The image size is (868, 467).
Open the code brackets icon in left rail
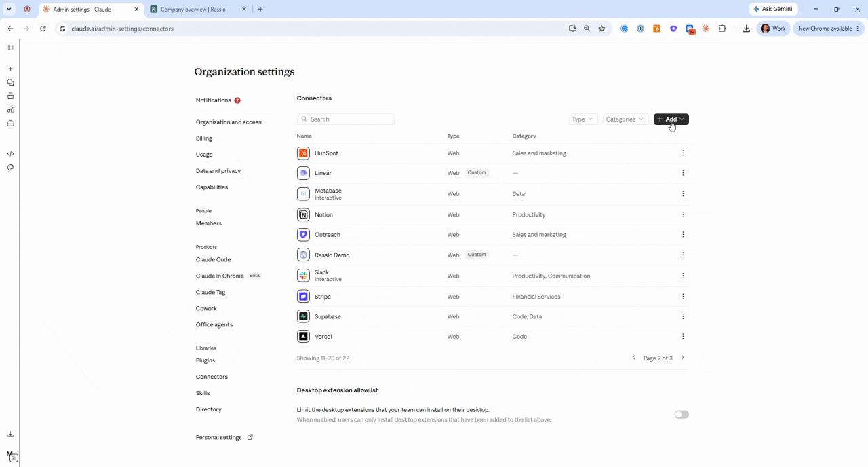(10, 154)
